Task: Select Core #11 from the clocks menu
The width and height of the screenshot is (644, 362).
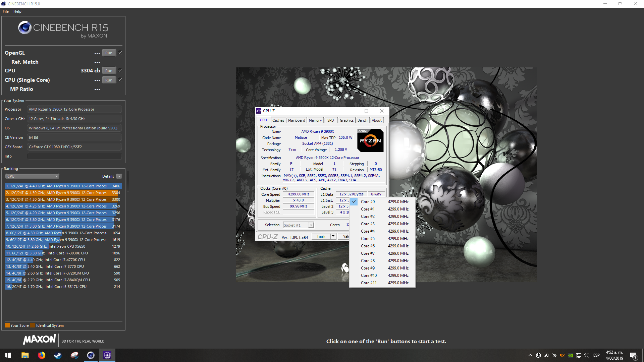Action: pos(382,283)
